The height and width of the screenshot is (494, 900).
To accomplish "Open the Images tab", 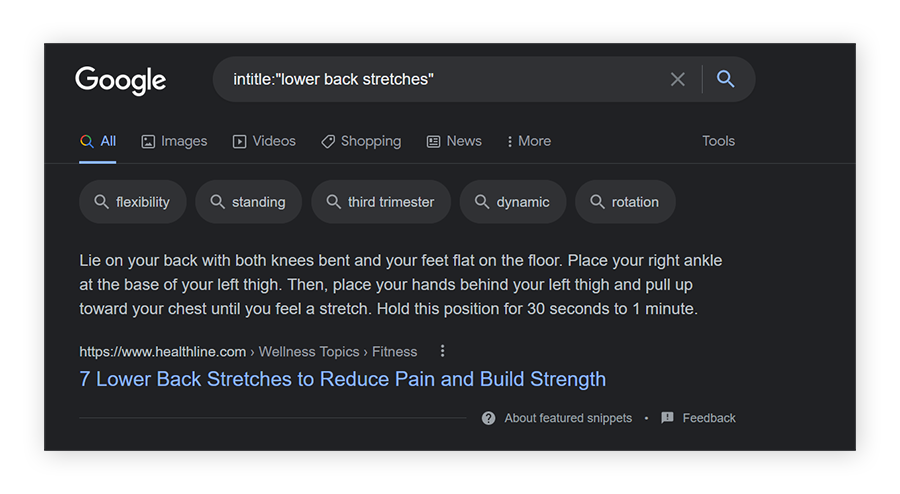I will [x=174, y=141].
